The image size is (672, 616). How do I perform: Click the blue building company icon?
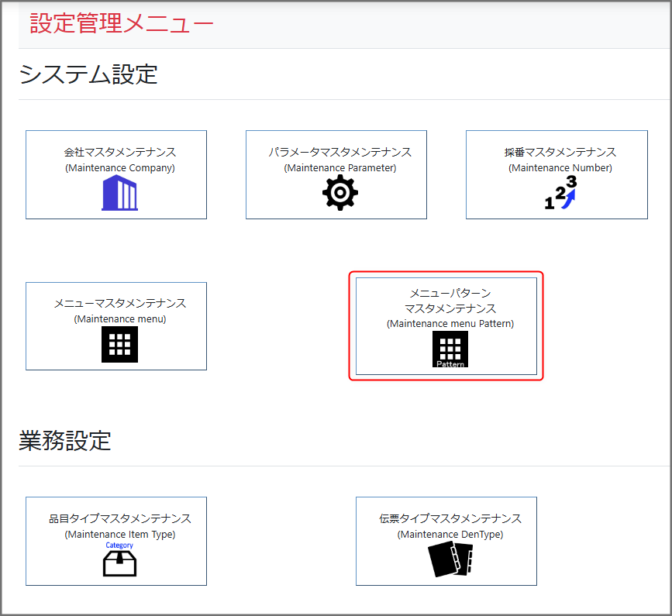click(119, 193)
